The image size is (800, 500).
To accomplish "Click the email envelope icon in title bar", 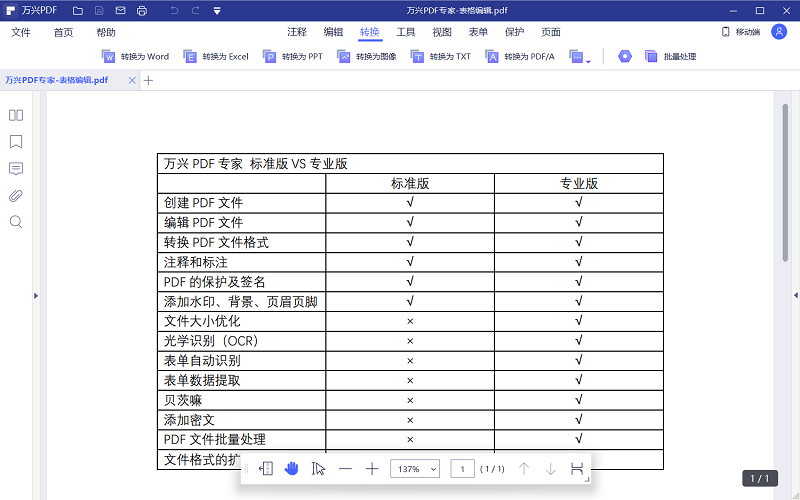I will pos(120,11).
